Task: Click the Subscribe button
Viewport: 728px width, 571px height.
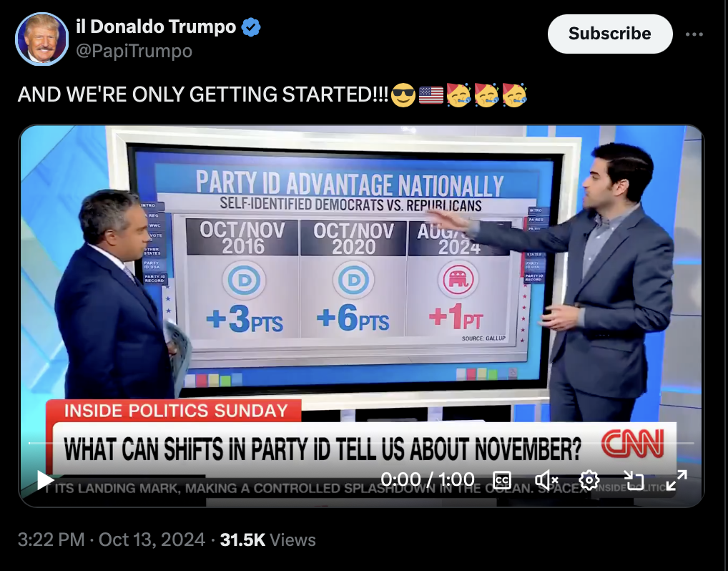Action: coord(609,34)
